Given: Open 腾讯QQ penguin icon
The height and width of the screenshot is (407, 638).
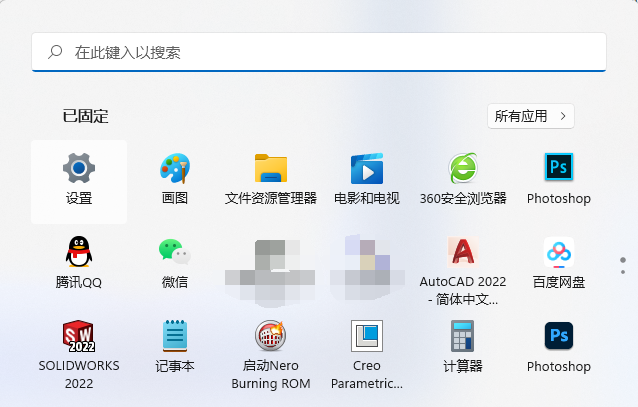Looking at the screenshot, I should 79,263.
